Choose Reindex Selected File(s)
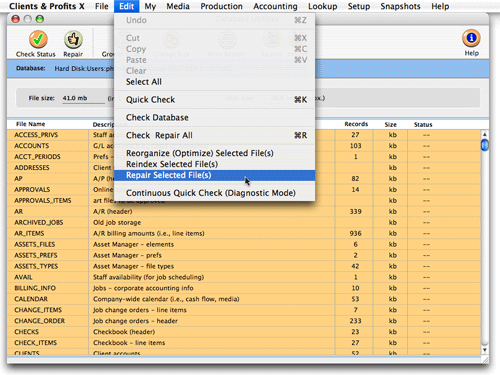500x375 pixels. 215,164
